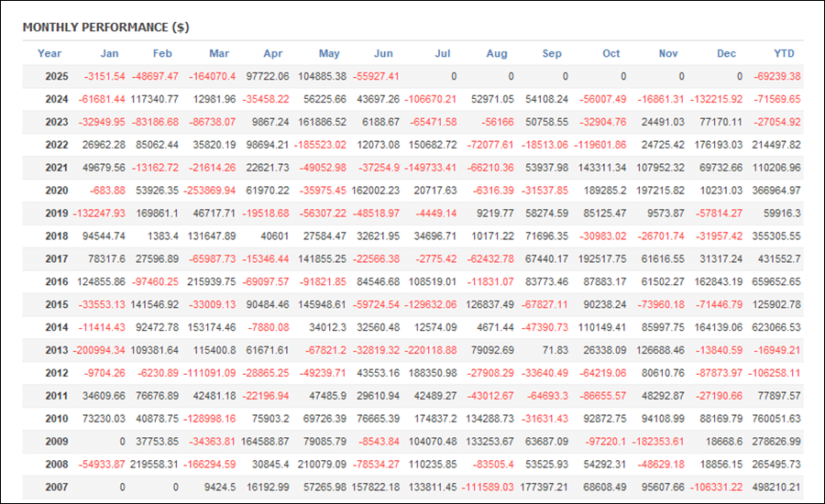
Task: Select the 2020 Mar loss -253869.94
Action: pos(209,191)
